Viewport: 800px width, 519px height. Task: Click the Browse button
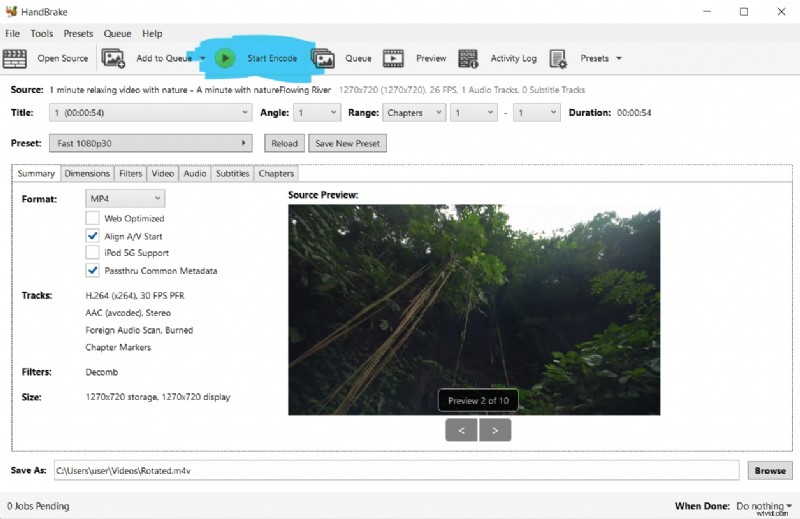pyautogui.click(x=769, y=470)
